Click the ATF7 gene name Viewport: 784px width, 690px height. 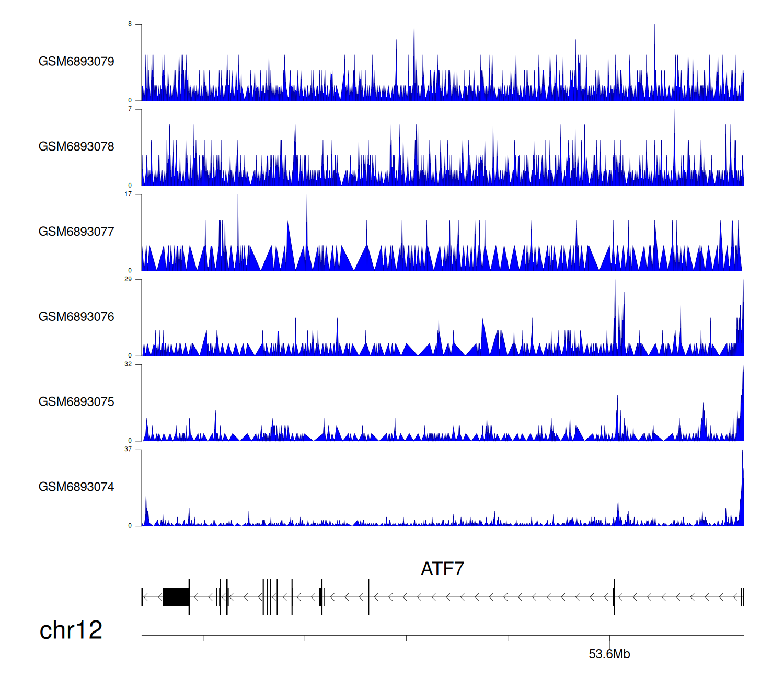[x=442, y=569]
